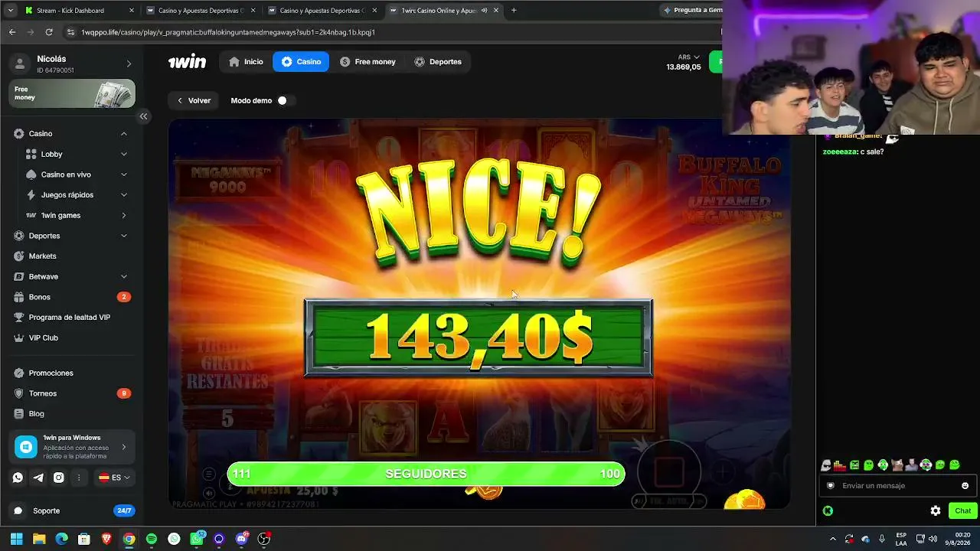The width and height of the screenshot is (980, 551).
Task: Open Microsoft Store from the taskbar
Action: pos(84,539)
